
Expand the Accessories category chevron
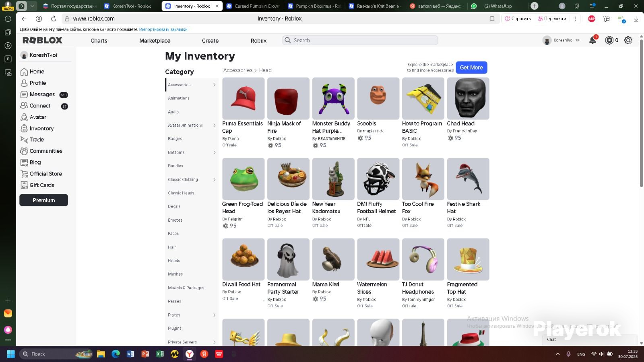214,85
